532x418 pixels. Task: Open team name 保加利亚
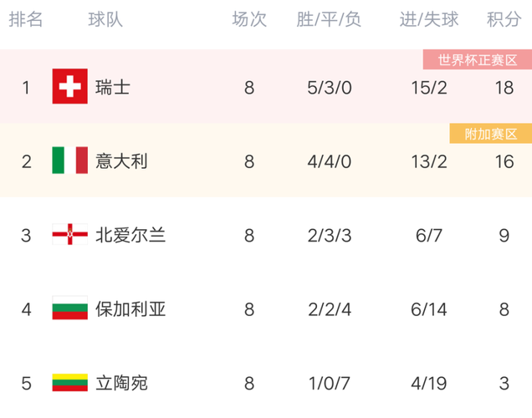130,309
